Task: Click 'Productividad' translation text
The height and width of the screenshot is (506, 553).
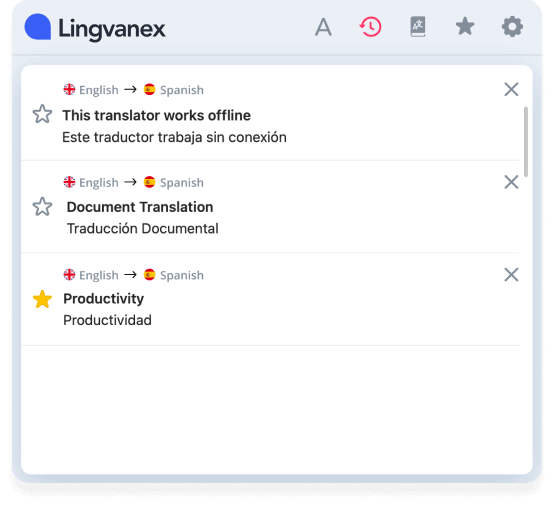Action: point(108,320)
